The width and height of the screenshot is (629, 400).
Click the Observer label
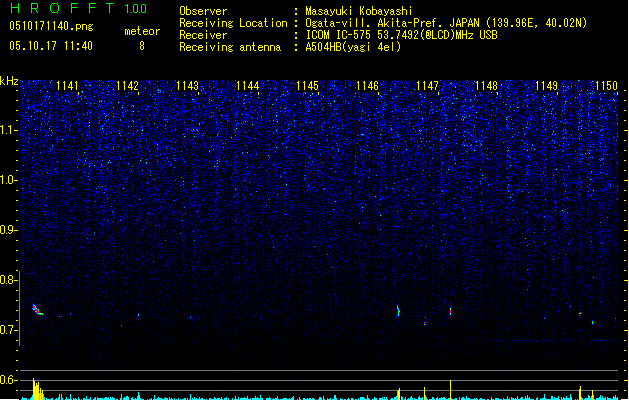tap(203, 11)
